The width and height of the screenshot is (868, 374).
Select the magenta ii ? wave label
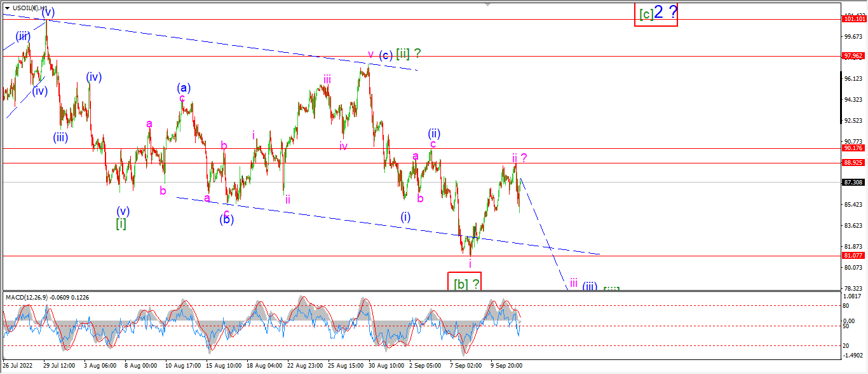520,157
